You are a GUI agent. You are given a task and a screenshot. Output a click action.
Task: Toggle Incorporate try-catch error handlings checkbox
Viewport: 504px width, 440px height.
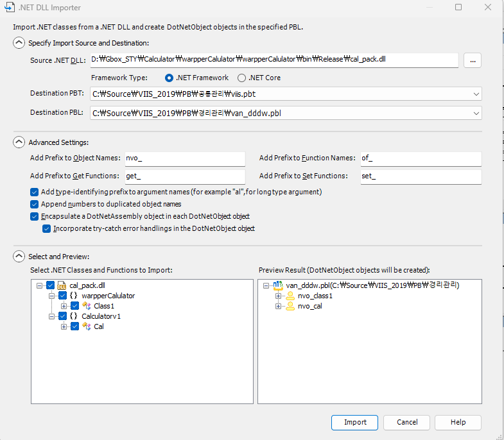[x=47, y=229]
